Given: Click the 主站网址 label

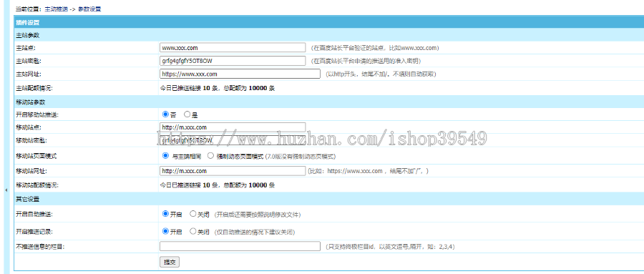Looking at the screenshot, I should coord(29,74).
